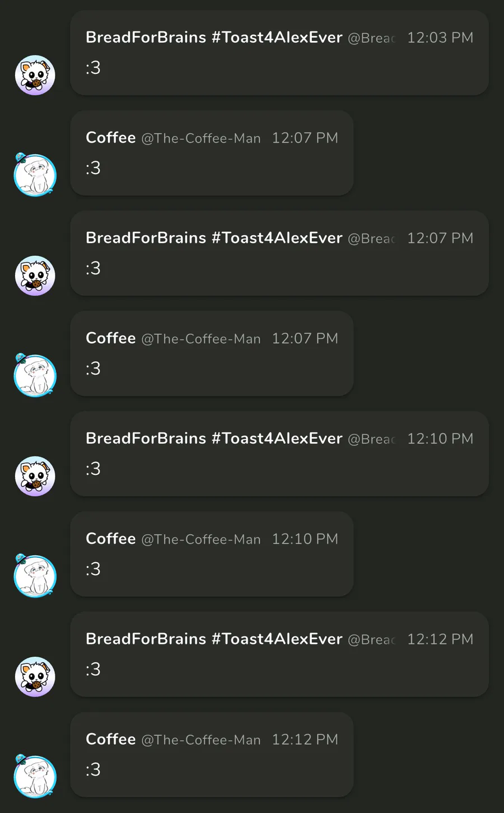The height and width of the screenshot is (813, 504).
Task: Click the :3 text in BreadForBrains' 12:12 PM message
Action: pyautogui.click(x=93, y=669)
